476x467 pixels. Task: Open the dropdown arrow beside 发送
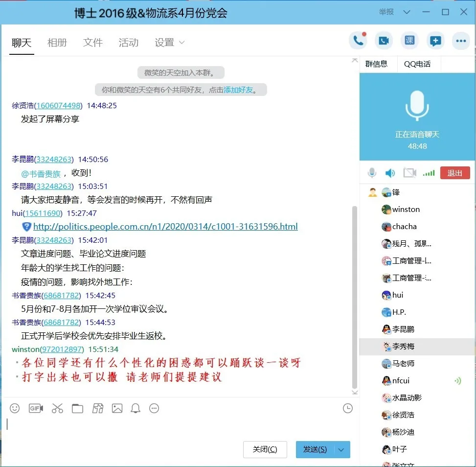click(x=341, y=449)
